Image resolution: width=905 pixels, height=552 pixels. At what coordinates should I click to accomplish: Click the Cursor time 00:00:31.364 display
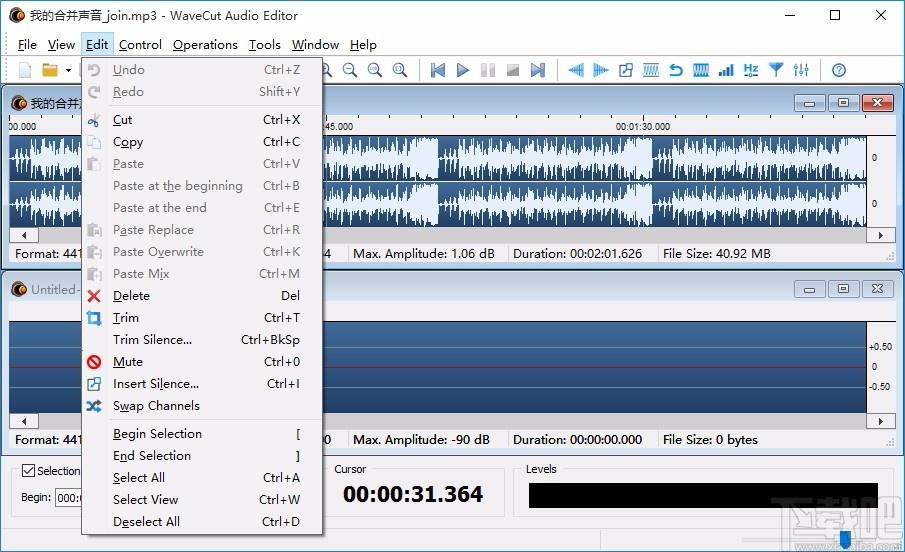pyautogui.click(x=413, y=494)
